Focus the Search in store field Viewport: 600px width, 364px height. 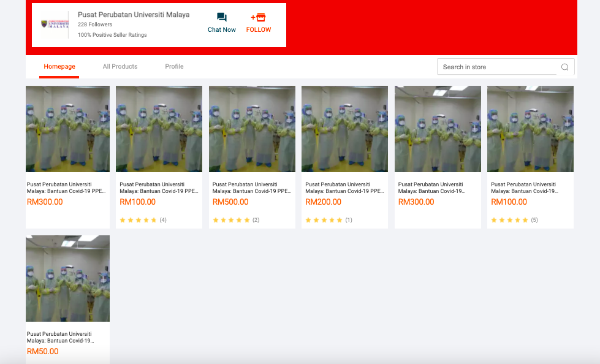499,67
